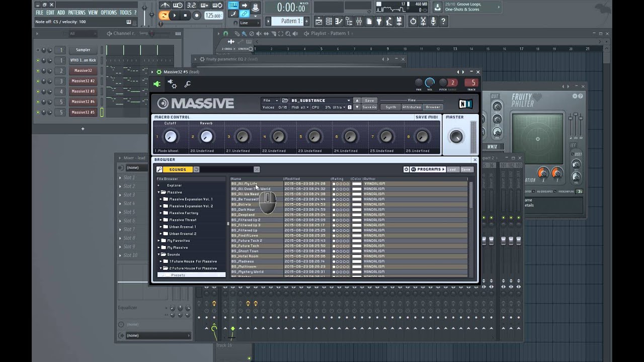
Task: Click the Massive32 #2 channel button
Action: (83, 81)
